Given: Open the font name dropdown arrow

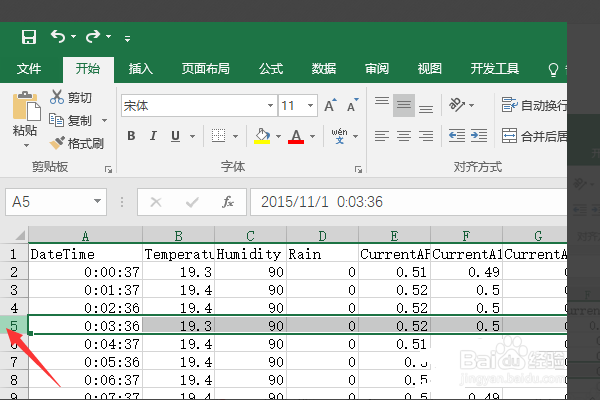Looking at the screenshot, I should click(270, 105).
